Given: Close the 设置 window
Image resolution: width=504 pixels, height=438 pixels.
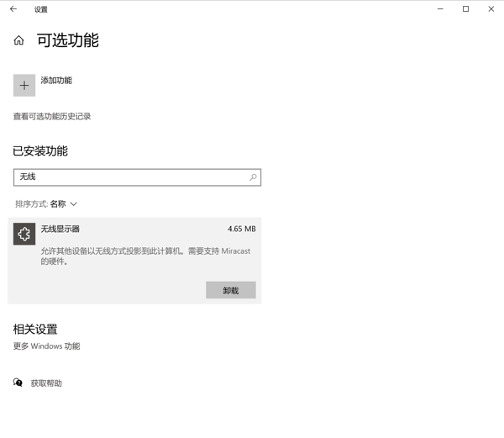Looking at the screenshot, I should click(x=490, y=9).
